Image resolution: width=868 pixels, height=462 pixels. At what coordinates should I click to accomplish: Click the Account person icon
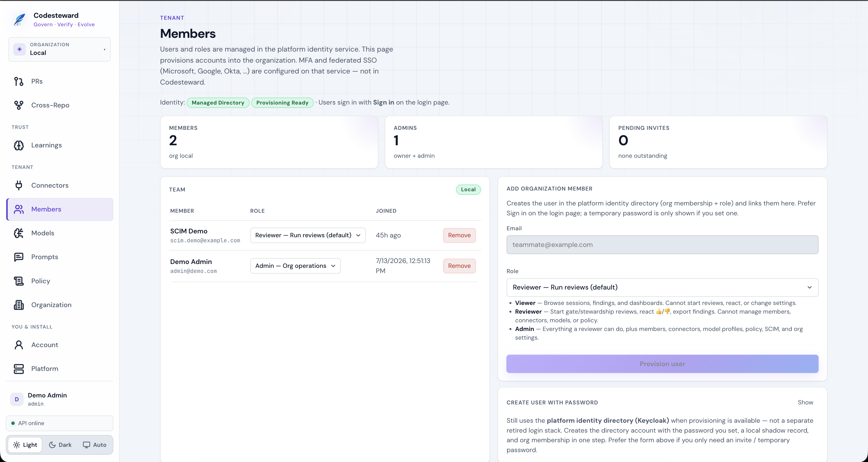coord(19,345)
